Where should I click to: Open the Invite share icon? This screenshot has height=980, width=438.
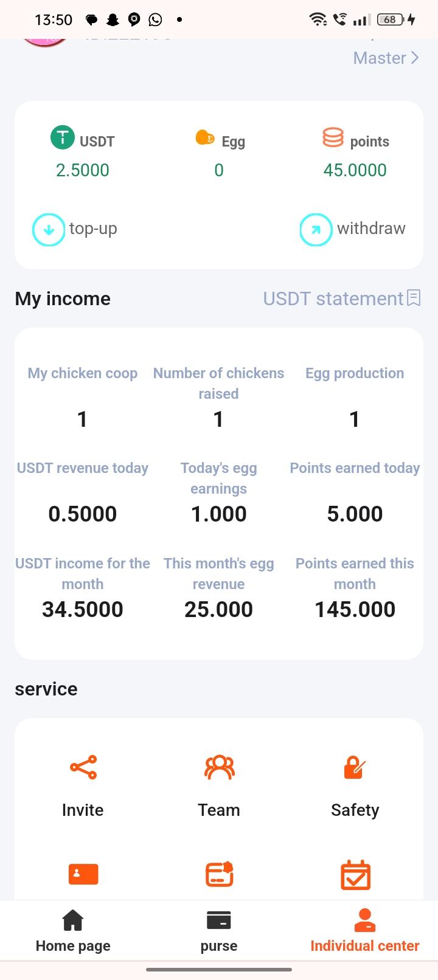[x=83, y=767]
